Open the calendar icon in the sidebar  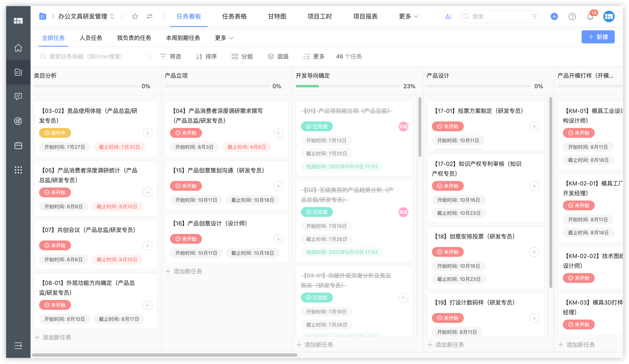pos(18,146)
